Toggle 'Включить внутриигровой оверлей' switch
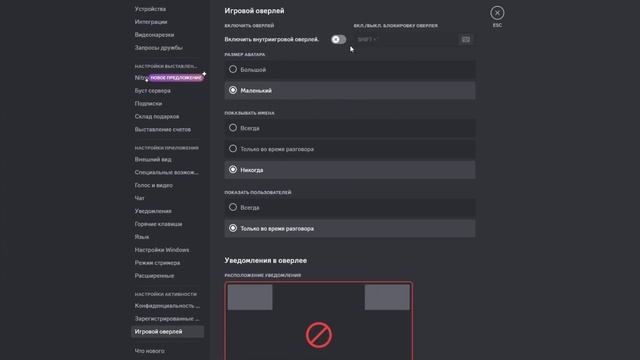The image size is (640, 360). click(x=338, y=40)
